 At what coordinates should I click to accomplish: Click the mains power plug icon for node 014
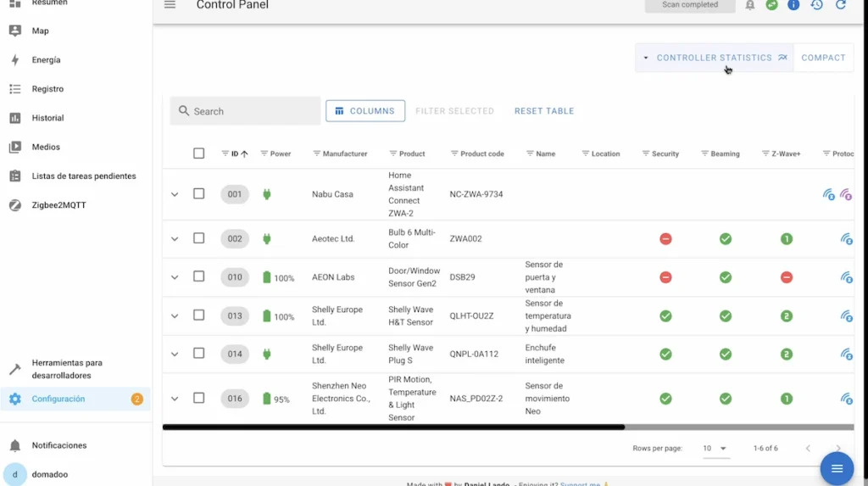point(267,354)
